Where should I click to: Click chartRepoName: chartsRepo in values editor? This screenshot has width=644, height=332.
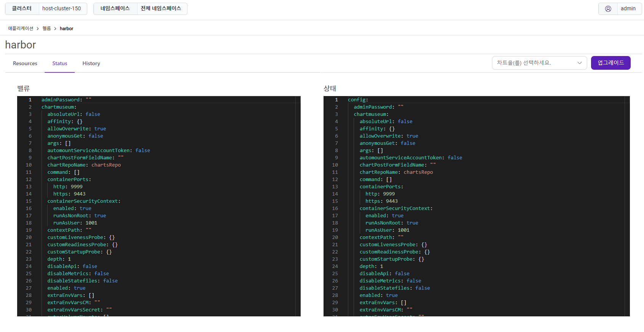coord(84,165)
